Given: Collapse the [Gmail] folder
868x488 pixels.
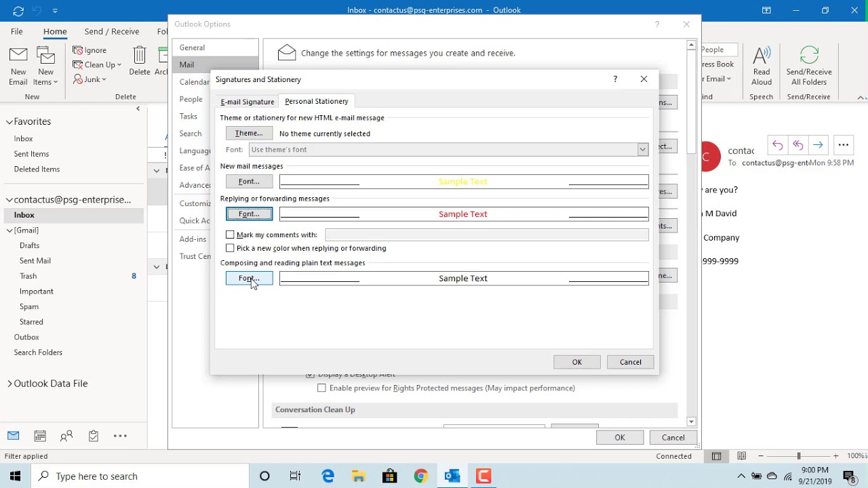Looking at the screenshot, I should pos(9,230).
